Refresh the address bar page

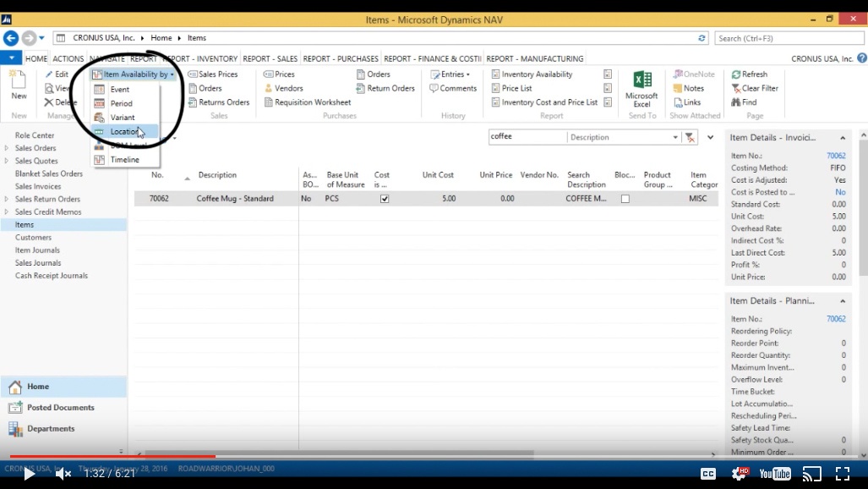coord(701,38)
